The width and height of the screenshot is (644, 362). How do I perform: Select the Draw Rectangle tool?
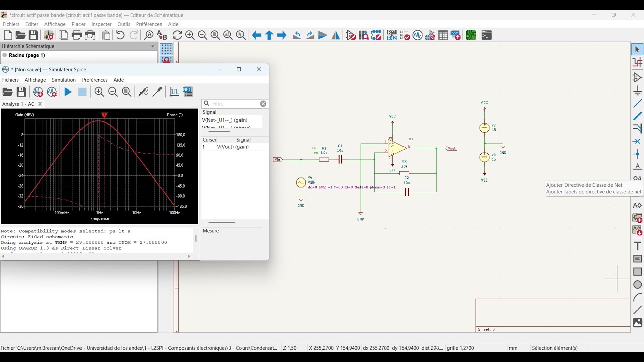(637, 271)
